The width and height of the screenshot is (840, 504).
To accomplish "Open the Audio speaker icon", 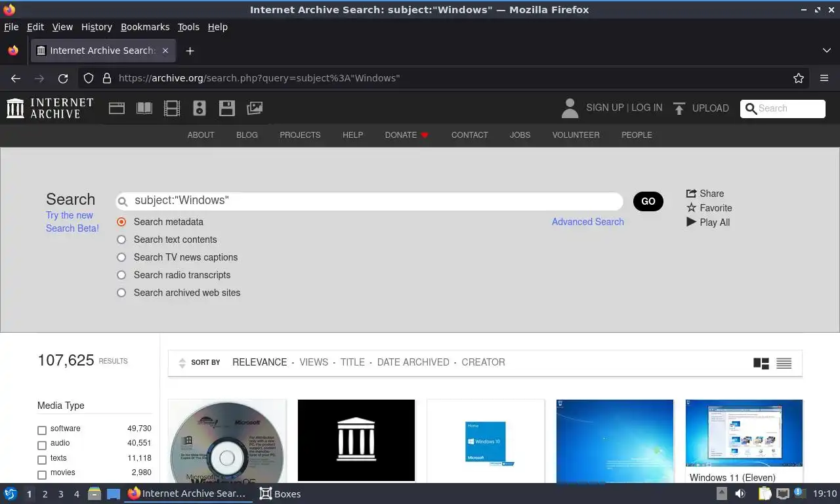I will (199, 108).
